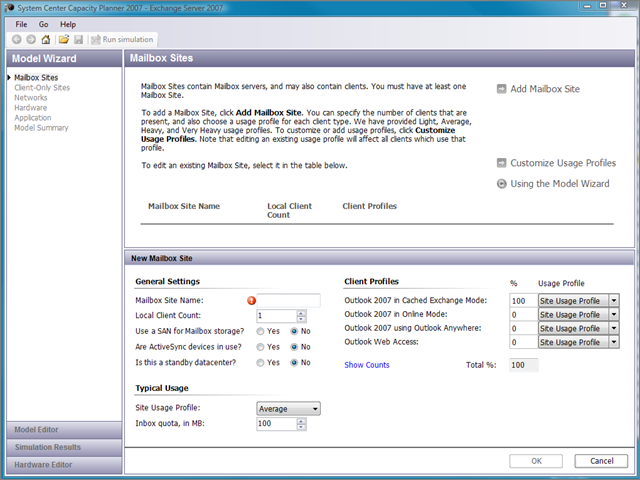
Task: Click the Customize Usage Profiles arrow icon
Action: pos(501,162)
